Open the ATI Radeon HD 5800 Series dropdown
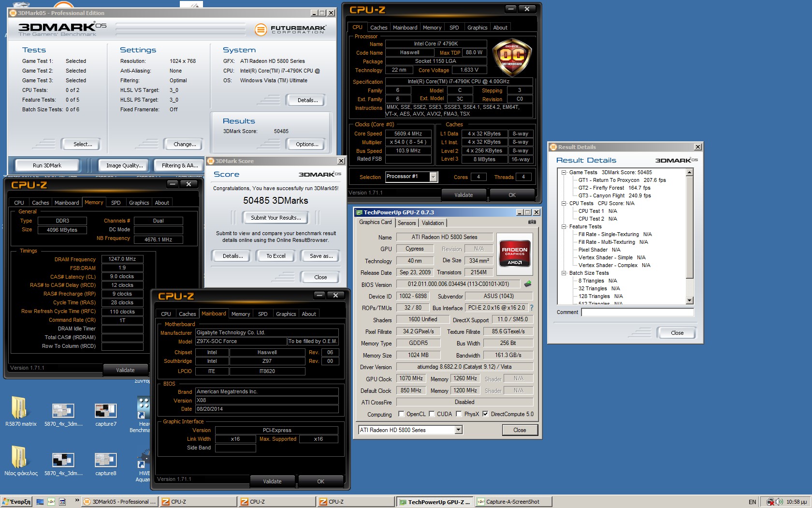 [x=459, y=430]
